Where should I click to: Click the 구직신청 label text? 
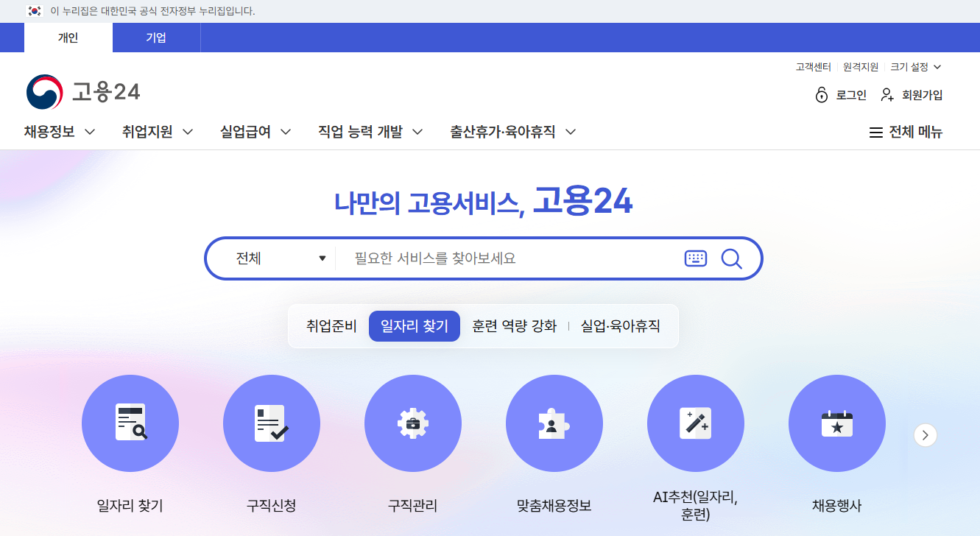(x=272, y=506)
